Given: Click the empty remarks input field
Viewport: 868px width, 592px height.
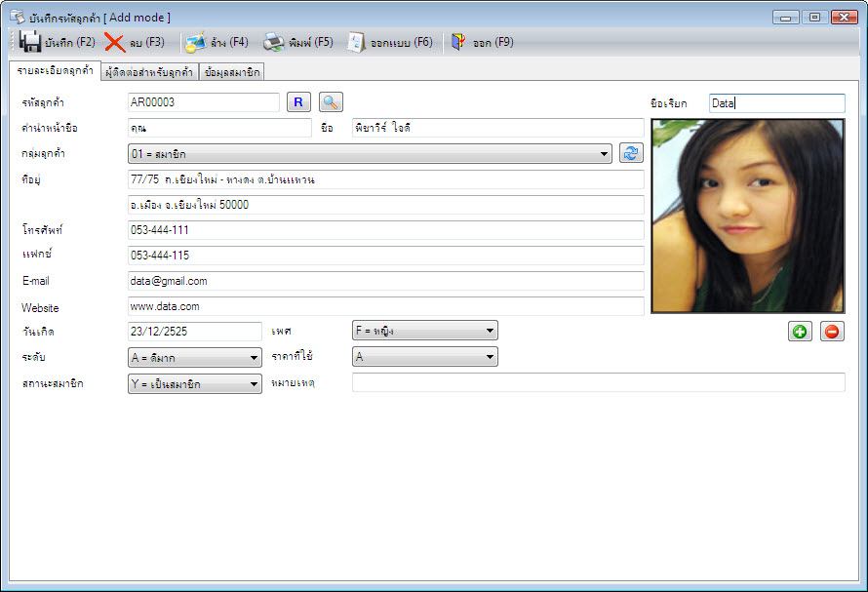Looking at the screenshot, I should [x=599, y=382].
